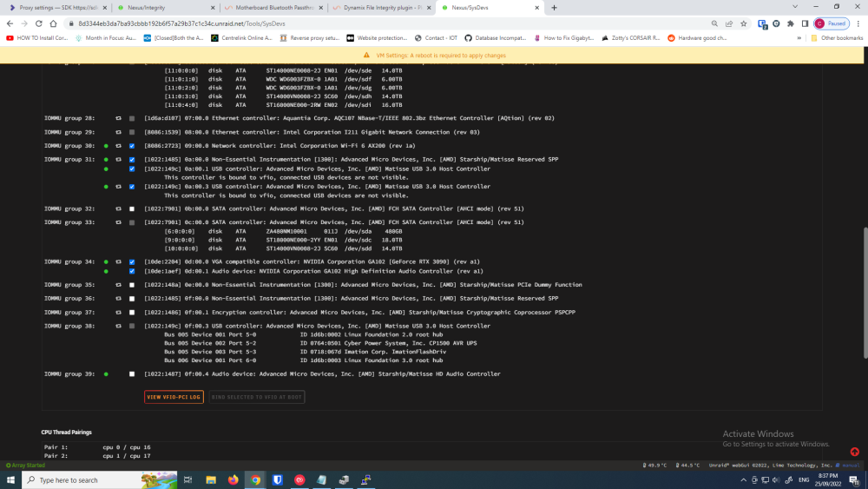Open the Windows Start menu
This screenshot has height=489, width=868.
(x=10, y=479)
